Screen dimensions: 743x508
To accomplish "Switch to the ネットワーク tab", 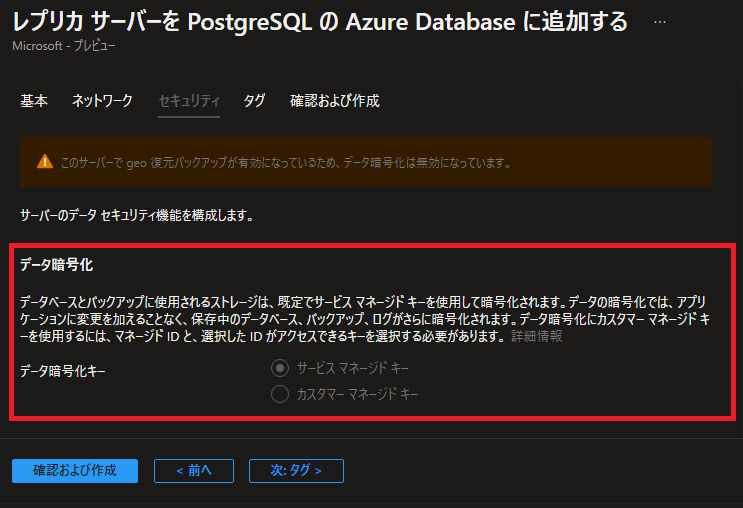I will (102, 100).
